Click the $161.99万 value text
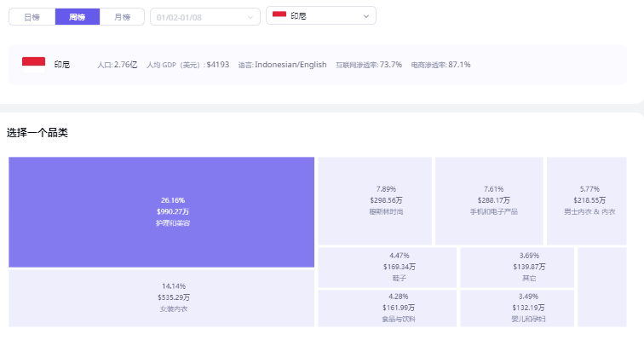Screen dimensions: 644x340 pyautogui.click(x=399, y=308)
